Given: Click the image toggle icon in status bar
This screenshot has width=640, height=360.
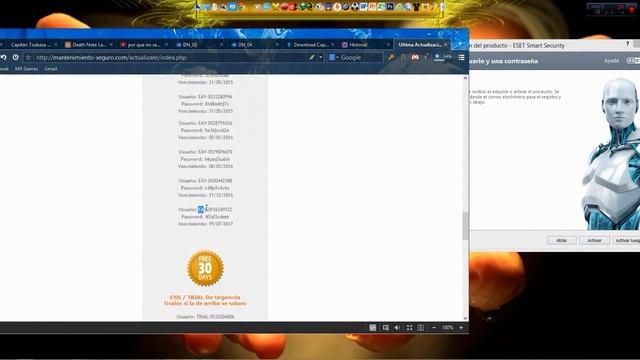Looking at the screenshot, I should pyautogui.click(x=385, y=327).
